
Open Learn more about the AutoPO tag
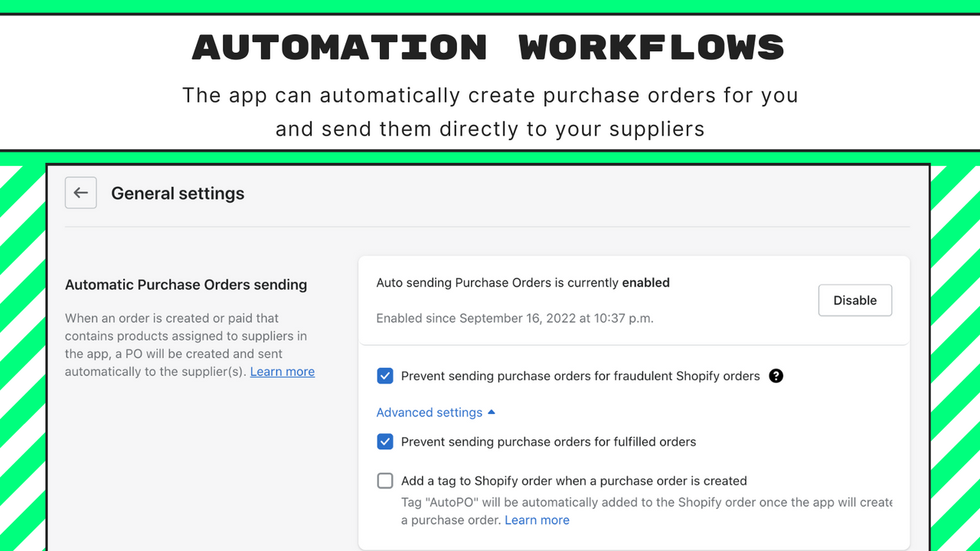coord(537,520)
